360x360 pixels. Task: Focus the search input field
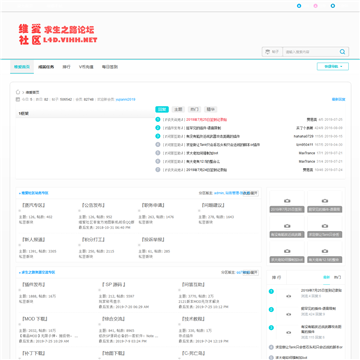[x=311, y=52]
